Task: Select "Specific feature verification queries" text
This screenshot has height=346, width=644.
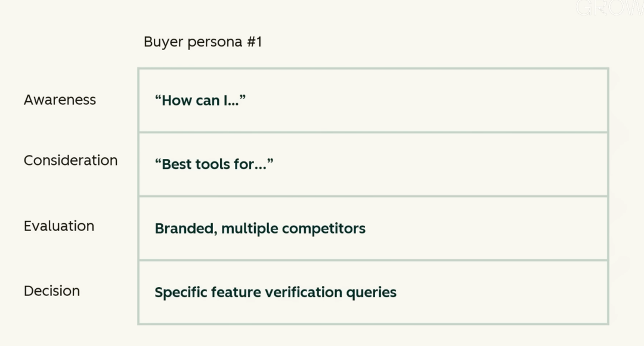Action: pos(275,292)
